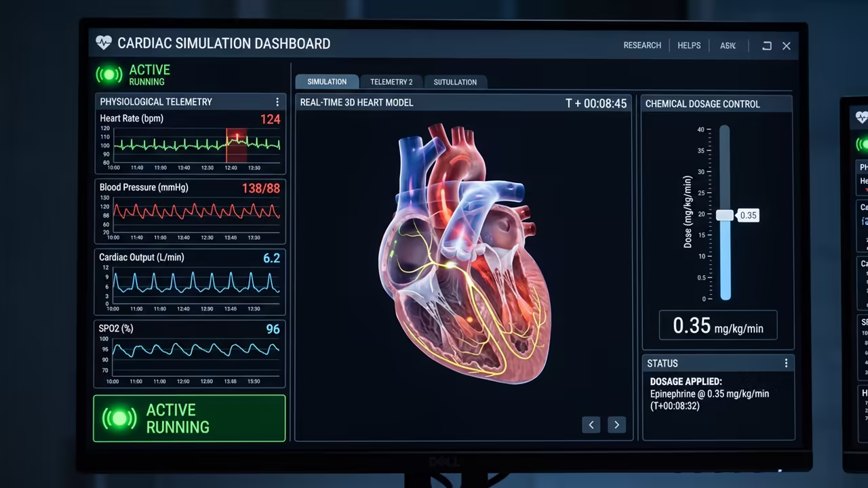
Task: Select the Sutullation tab
Action: tap(455, 81)
